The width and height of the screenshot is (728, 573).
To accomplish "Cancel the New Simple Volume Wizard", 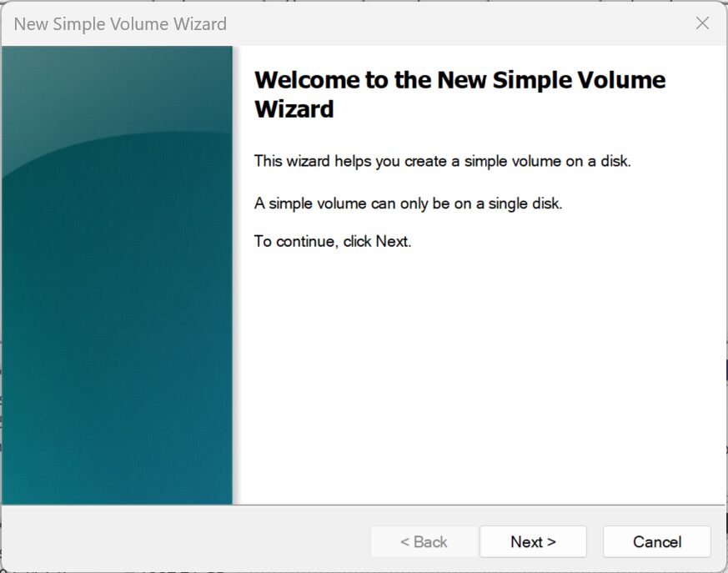I will 656,541.
